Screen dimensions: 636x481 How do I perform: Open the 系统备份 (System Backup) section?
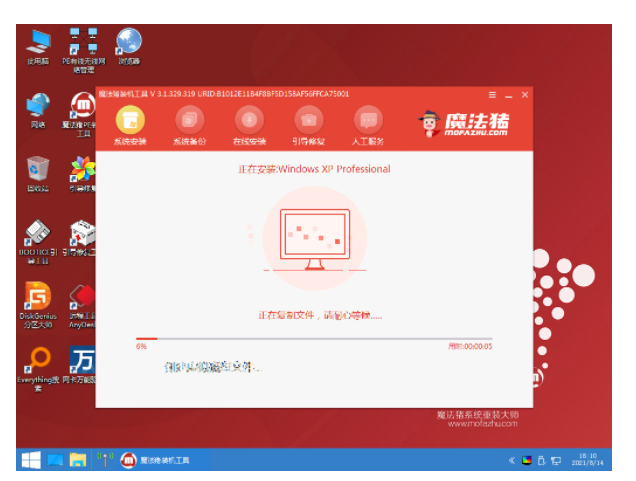coord(188,121)
